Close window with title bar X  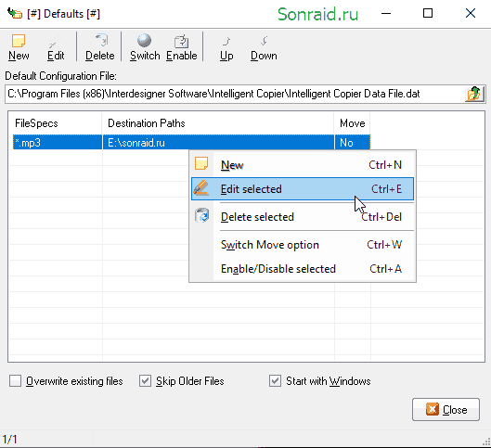pos(471,14)
